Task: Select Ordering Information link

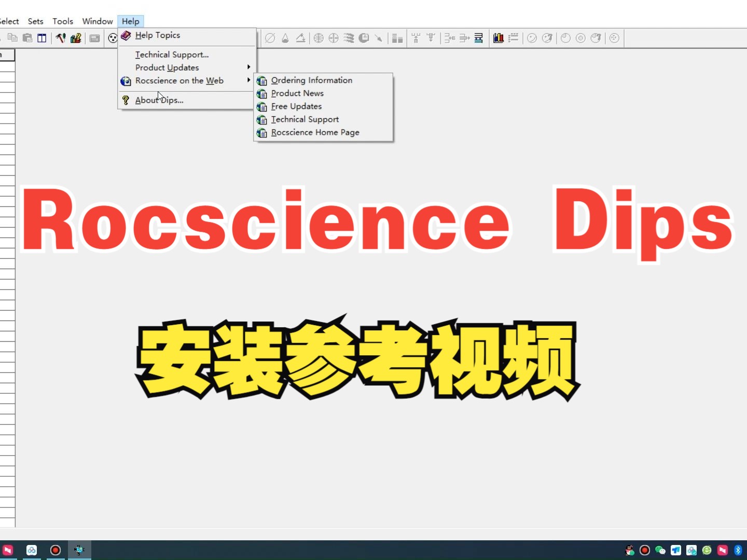Action: 323,80
